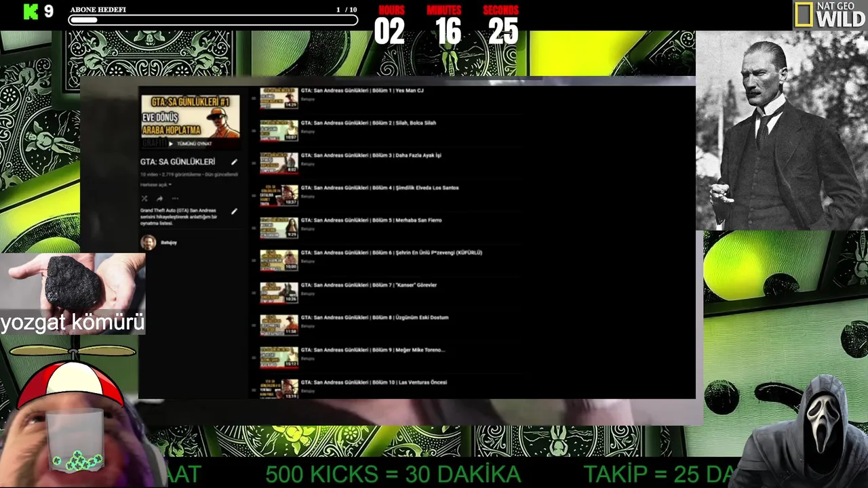The image size is (868, 488).
Task: Click the Batujoy channel name under Bölüm 1
Action: tap(308, 99)
